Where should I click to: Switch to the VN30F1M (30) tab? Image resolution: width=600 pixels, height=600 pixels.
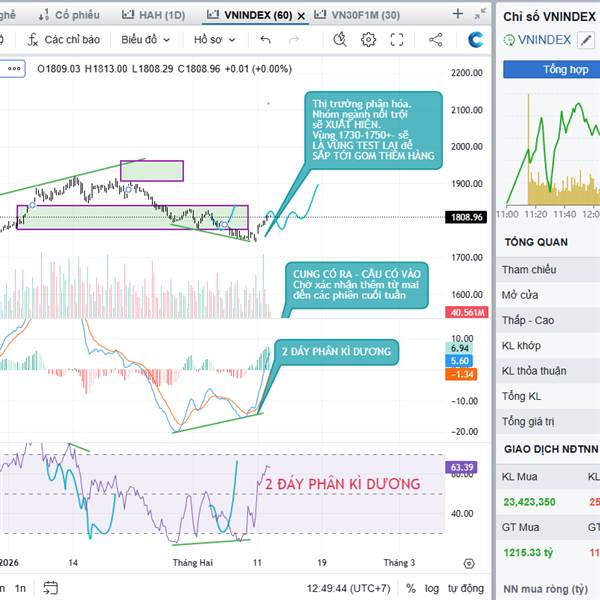coord(357,15)
